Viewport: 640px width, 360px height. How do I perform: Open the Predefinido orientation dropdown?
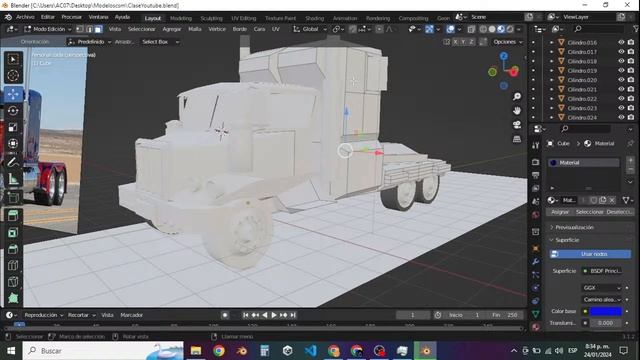(x=89, y=42)
